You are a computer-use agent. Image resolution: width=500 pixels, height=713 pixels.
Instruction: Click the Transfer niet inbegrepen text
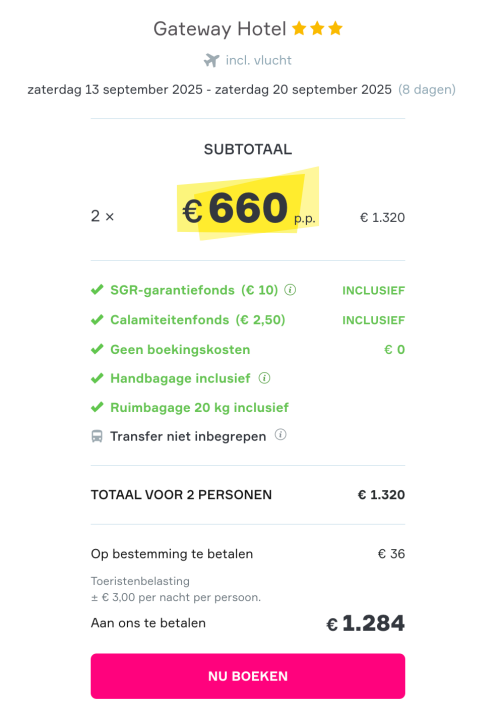point(188,437)
